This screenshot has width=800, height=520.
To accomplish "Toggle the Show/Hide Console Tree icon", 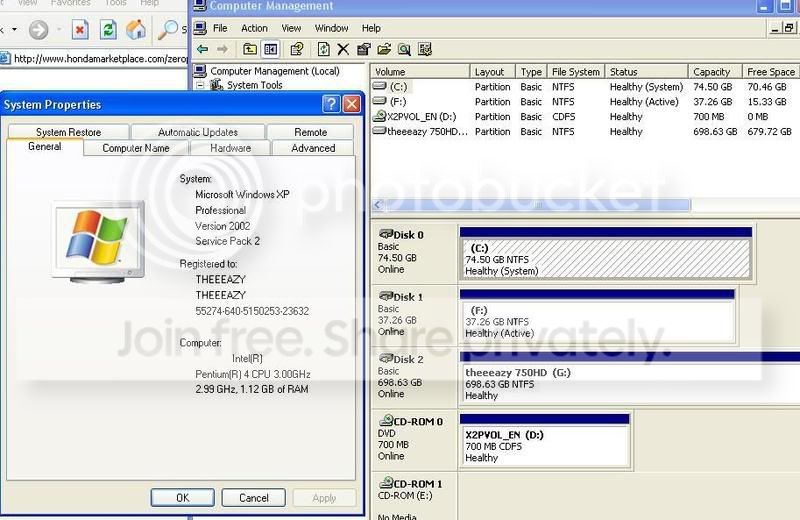I will pos(270,49).
